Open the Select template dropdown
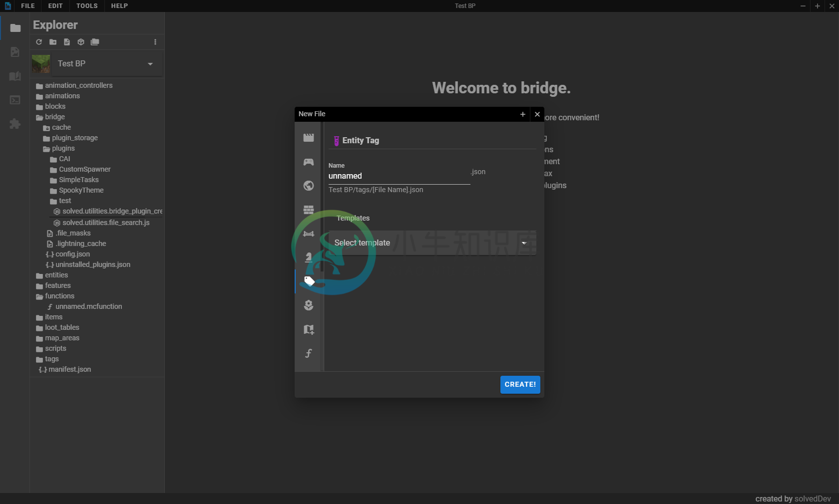 [x=432, y=243]
